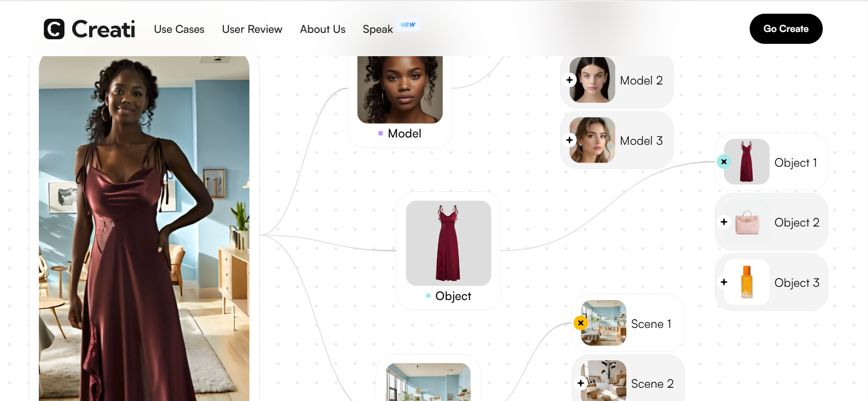Click the central Object dress image
Image resolution: width=868 pixels, height=401 pixels.
tap(449, 243)
